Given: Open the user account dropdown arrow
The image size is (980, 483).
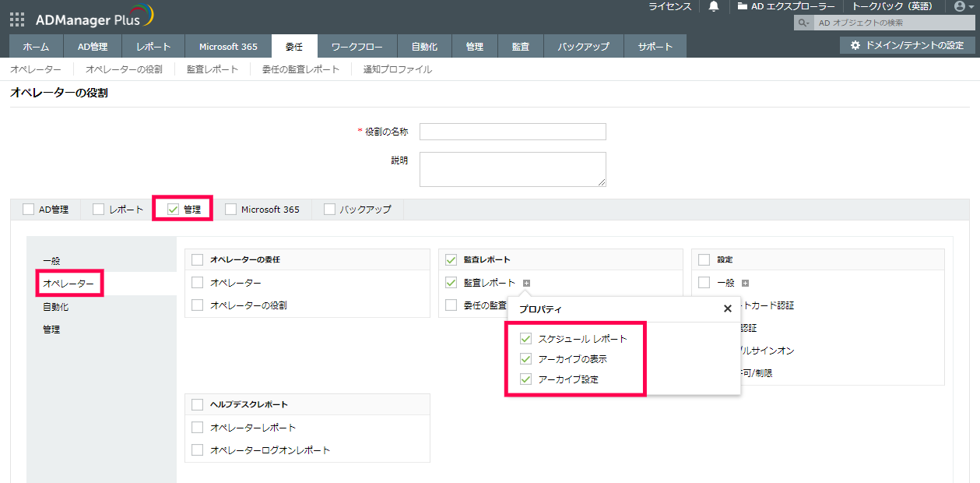Looking at the screenshot, I should click(x=971, y=7).
